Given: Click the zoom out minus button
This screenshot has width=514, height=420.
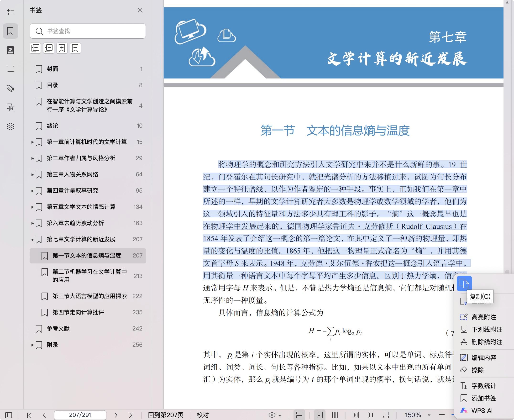Looking at the screenshot, I should pyautogui.click(x=442, y=415).
